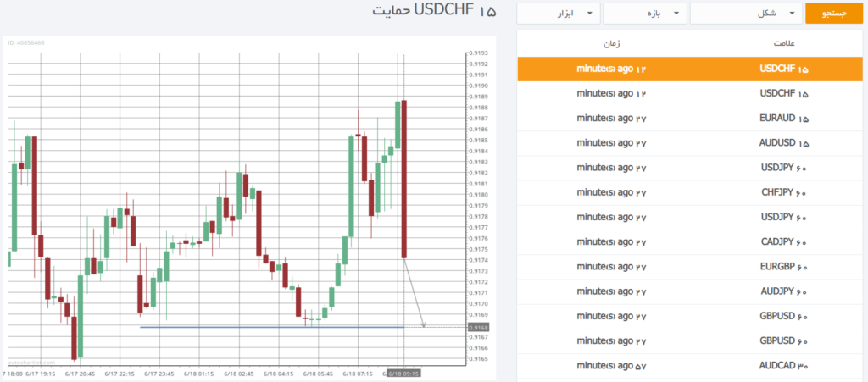Click the 6/18 02:45 time axis label
The width and height of the screenshot is (868, 382).
(239, 374)
